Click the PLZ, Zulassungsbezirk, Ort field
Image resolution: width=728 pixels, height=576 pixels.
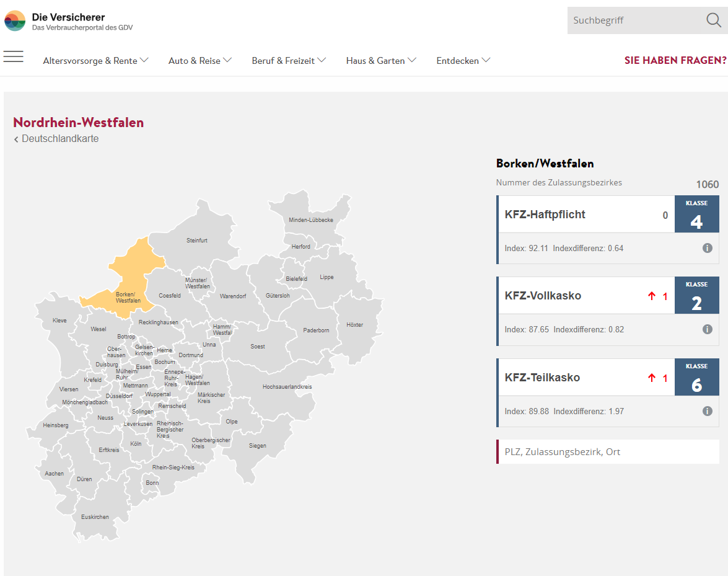click(x=608, y=452)
